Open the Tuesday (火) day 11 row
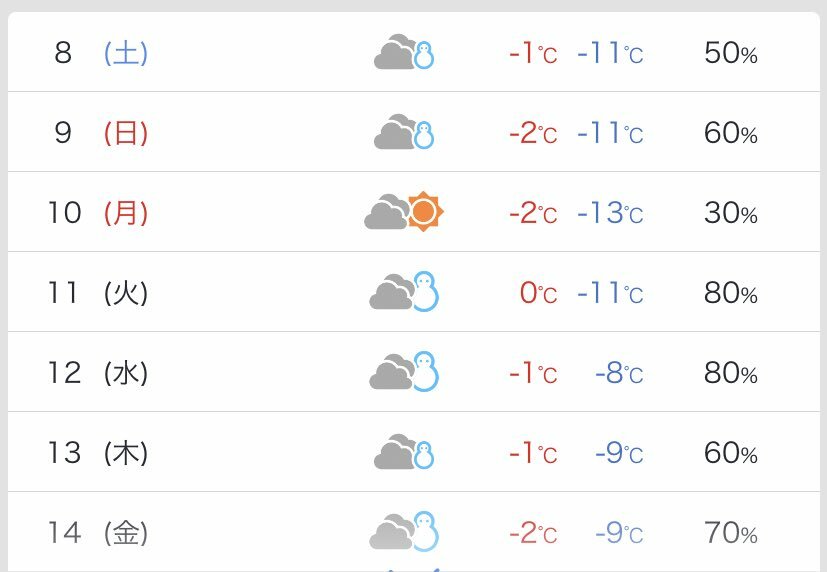The width and height of the screenshot is (827, 572). (x=414, y=292)
